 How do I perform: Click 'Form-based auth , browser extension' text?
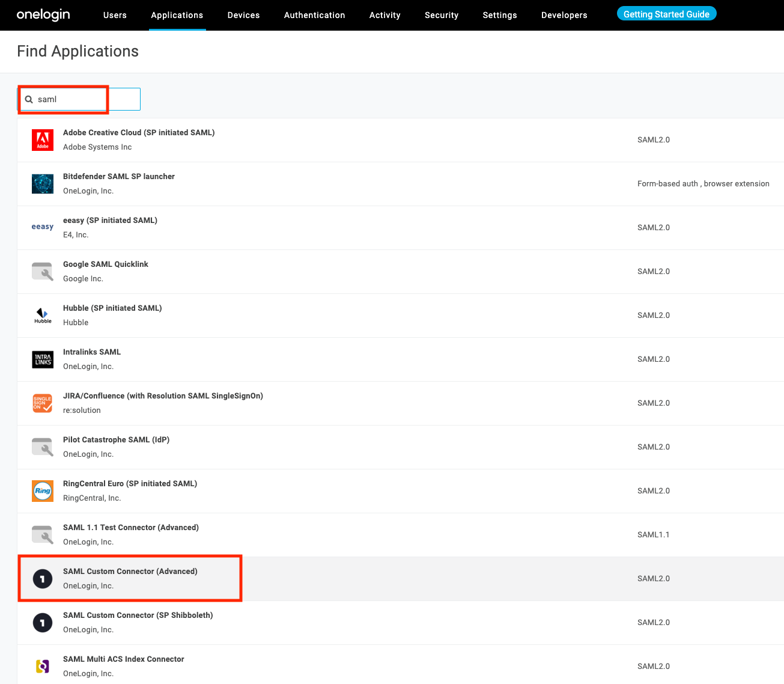703,184
